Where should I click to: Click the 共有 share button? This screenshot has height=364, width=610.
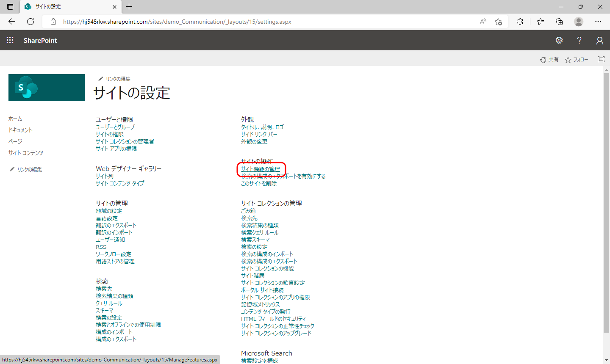pyautogui.click(x=549, y=60)
